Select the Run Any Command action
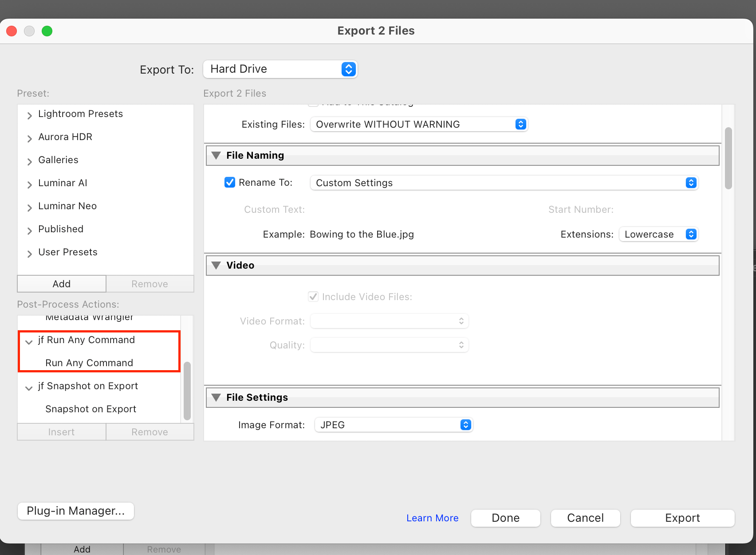 click(x=89, y=363)
